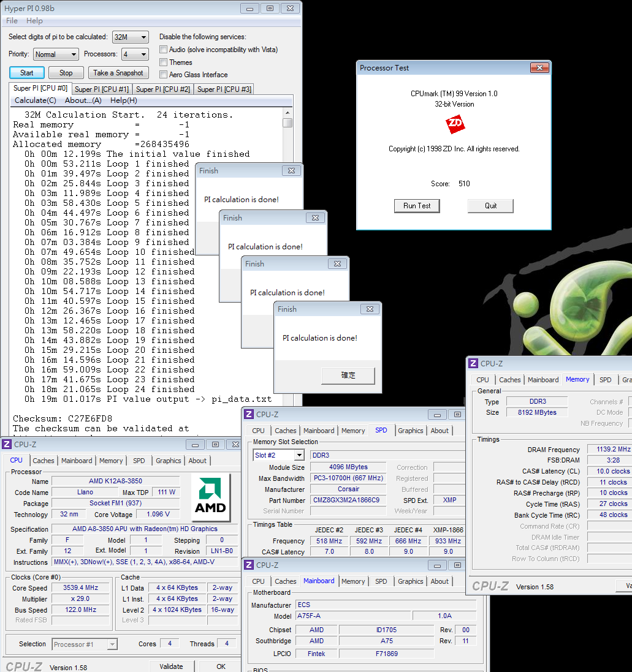Image resolution: width=632 pixels, height=672 pixels.
Task: Click Run Test in Processor Test
Action: click(x=417, y=206)
